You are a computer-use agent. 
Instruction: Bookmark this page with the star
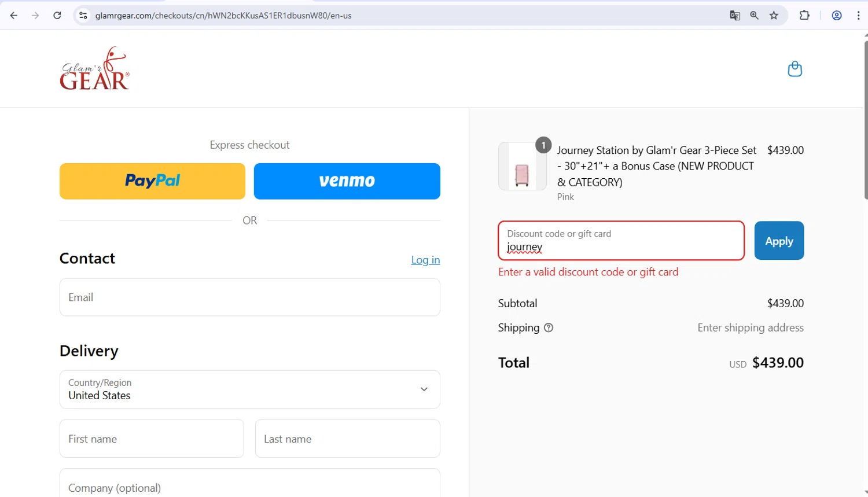pos(774,16)
